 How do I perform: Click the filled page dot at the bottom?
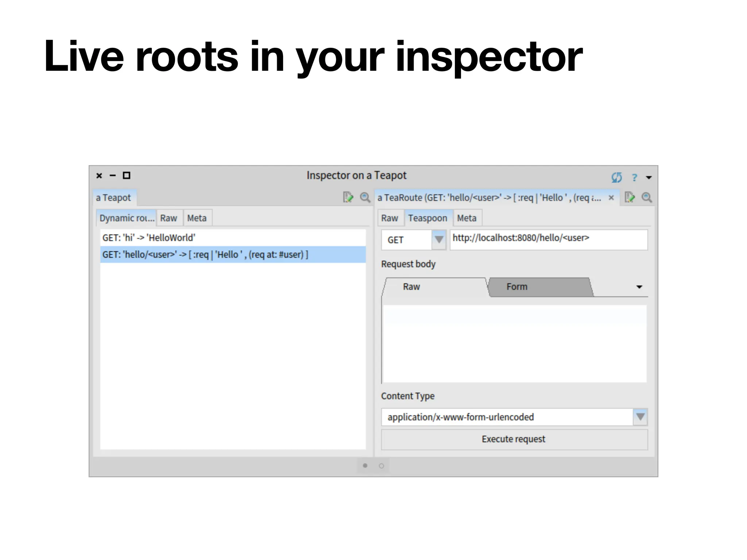pyautogui.click(x=365, y=466)
